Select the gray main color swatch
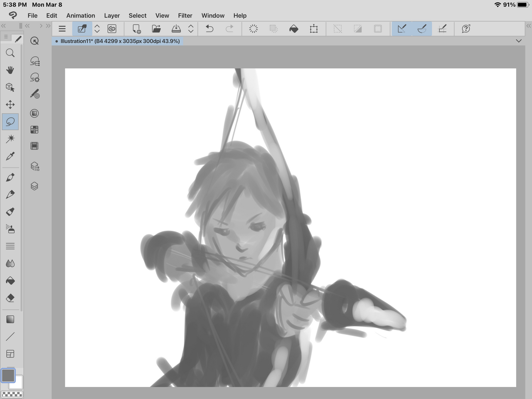 tap(8, 375)
